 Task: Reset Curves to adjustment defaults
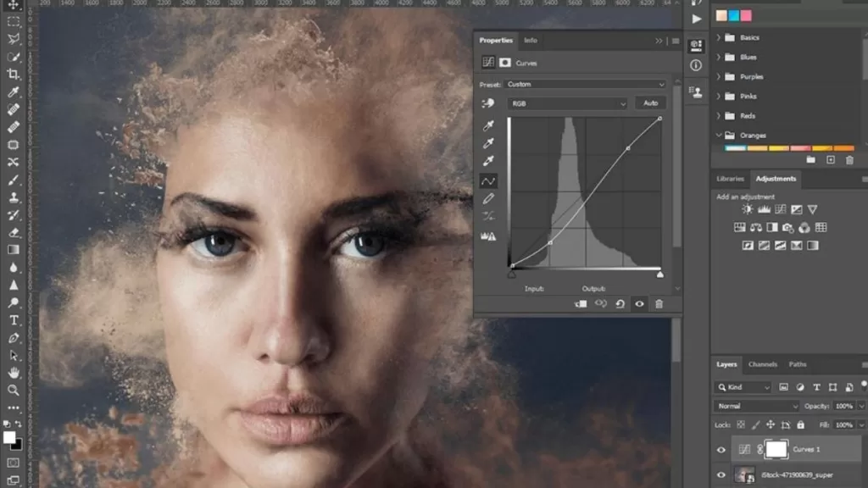tap(620, 304)
